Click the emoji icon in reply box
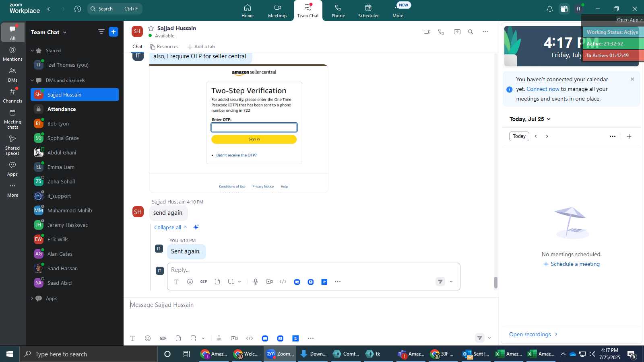This screenshot has width=644, height=362. click(x=190, y=282)
